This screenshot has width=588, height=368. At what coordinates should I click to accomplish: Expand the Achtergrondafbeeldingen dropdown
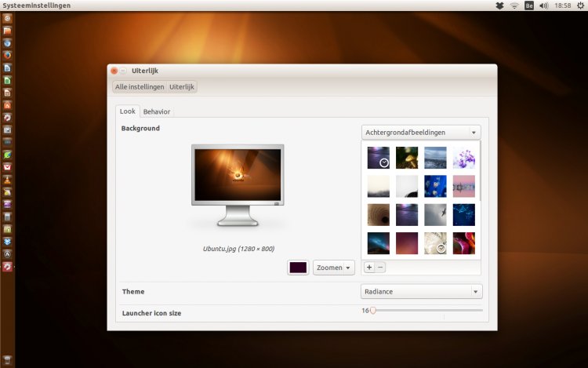click(x=421, y=133)
